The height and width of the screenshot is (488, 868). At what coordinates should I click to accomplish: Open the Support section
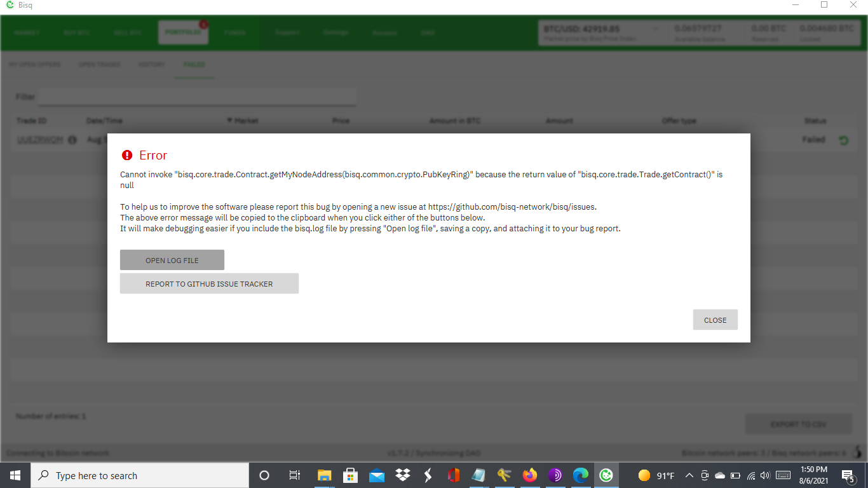click(x=287, y=32)
